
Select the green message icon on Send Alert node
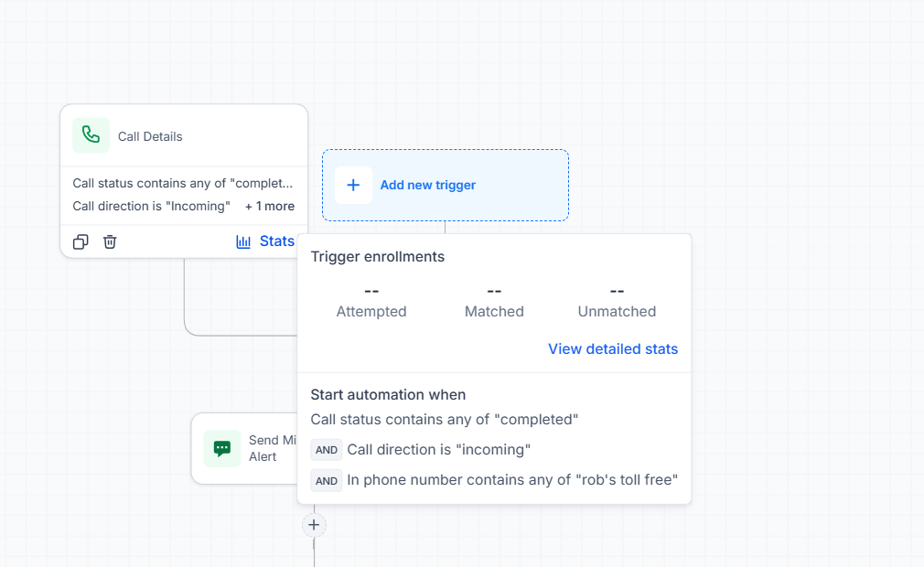(222, 449)
